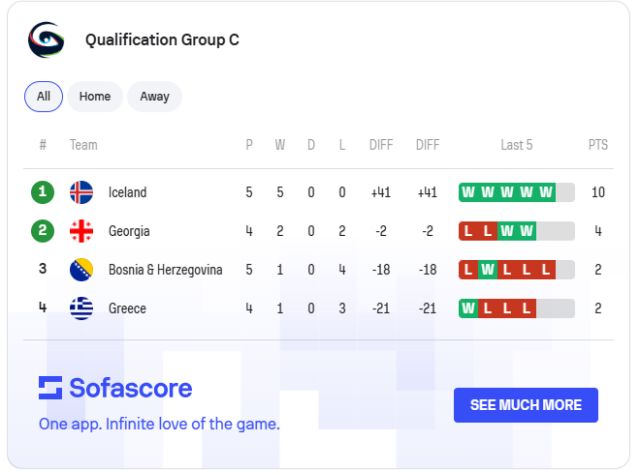Viewport: 640px width, 474px height.
Task: Click the Georgia flag icon
Action: (81, 231)
